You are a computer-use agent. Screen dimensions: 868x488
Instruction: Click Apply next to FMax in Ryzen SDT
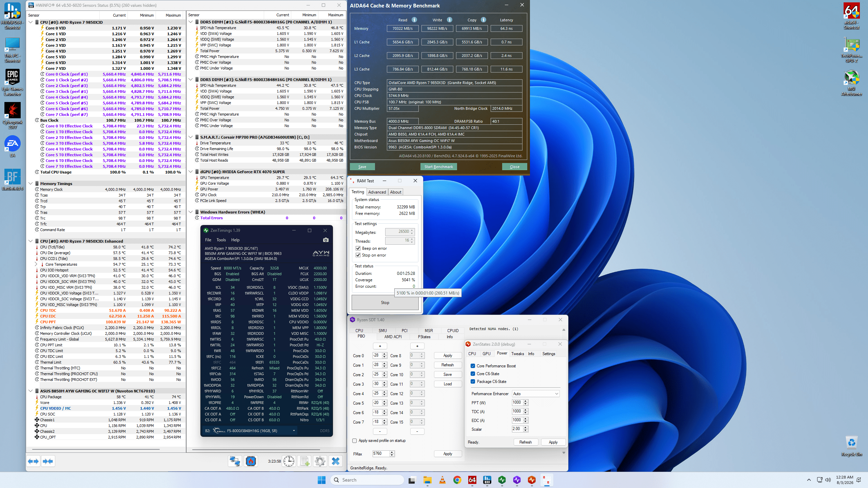coord(448,454)
